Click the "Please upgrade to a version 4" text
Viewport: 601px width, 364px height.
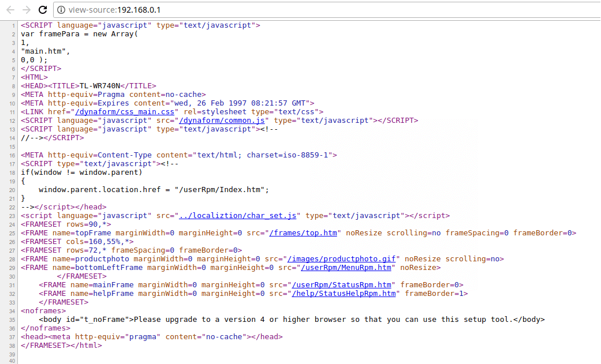coord(199,320)
